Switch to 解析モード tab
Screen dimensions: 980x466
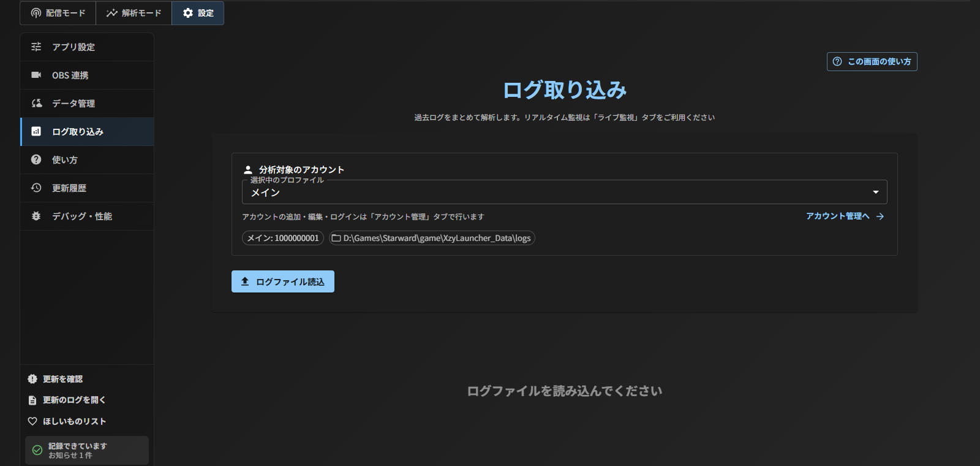coord(134,13)
